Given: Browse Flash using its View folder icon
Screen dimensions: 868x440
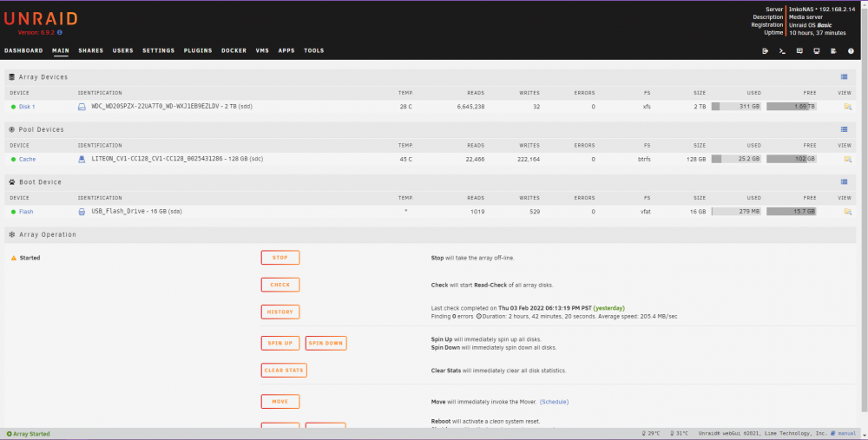Looking at the screenshot, I should (x=847, y=212).
